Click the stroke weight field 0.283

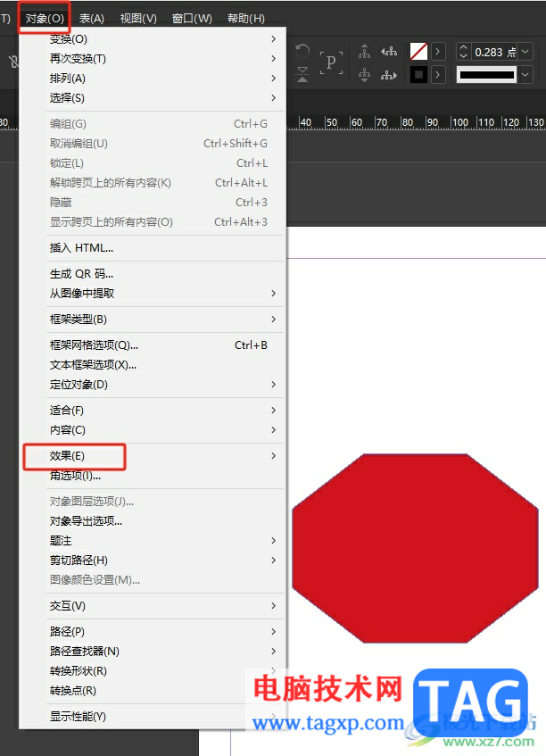495,52
